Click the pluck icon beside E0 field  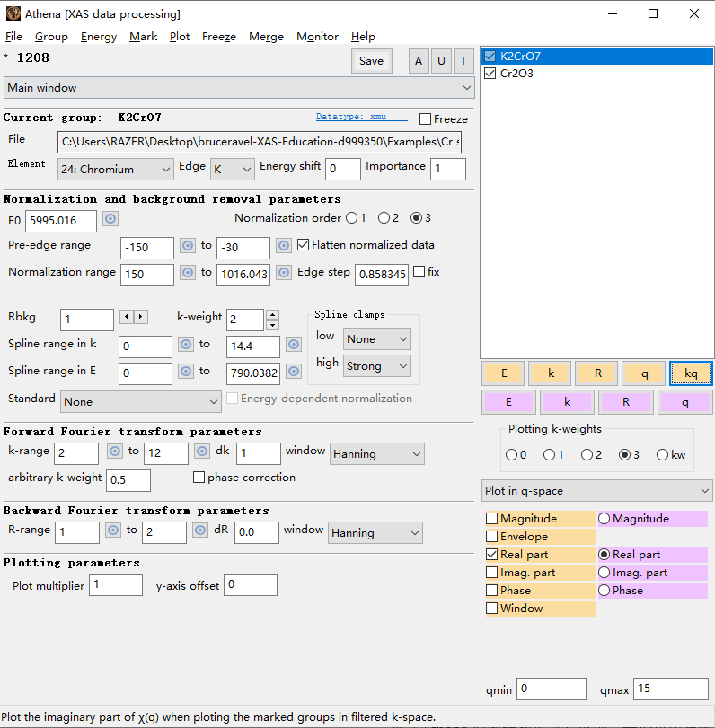tap(110, 219)
